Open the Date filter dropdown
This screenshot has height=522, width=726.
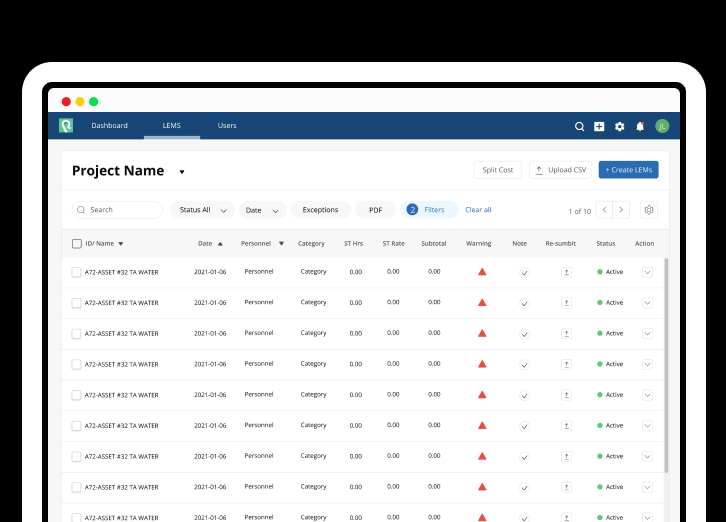tap(263, 210)
